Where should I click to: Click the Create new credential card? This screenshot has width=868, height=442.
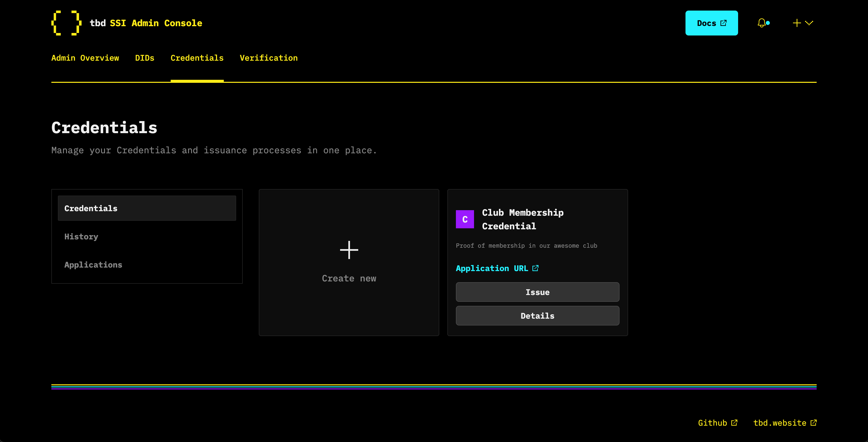tap(348, 262)
